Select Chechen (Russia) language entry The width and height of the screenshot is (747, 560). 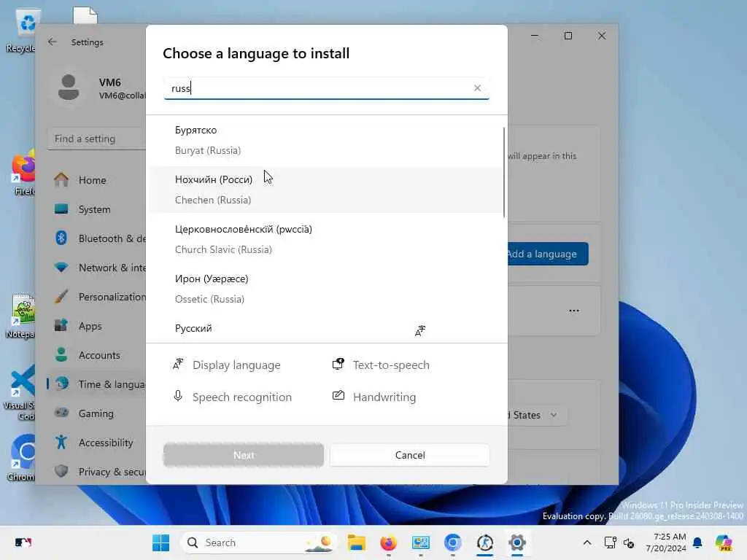coord(326,190)
